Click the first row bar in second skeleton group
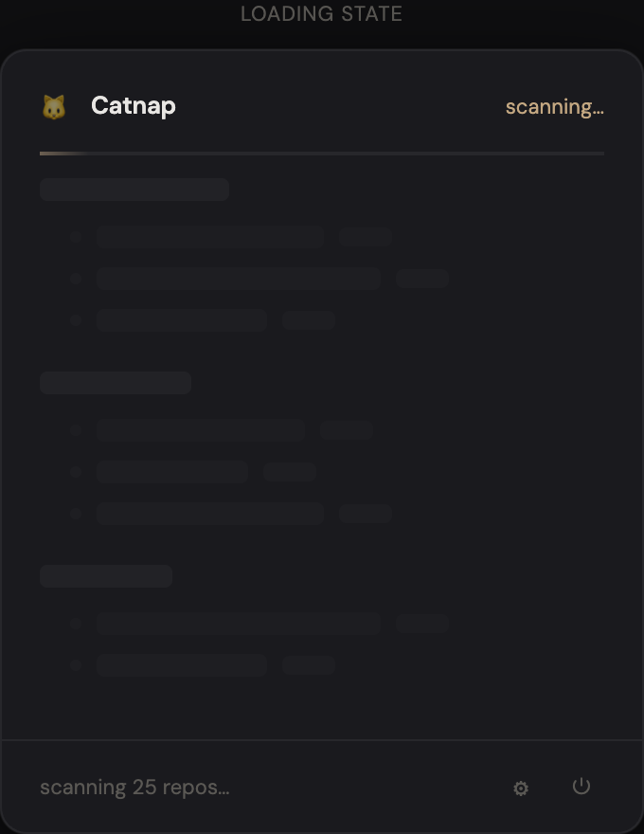Image resolution: width=644 pixels, height=834 pixels. point(201,430)
